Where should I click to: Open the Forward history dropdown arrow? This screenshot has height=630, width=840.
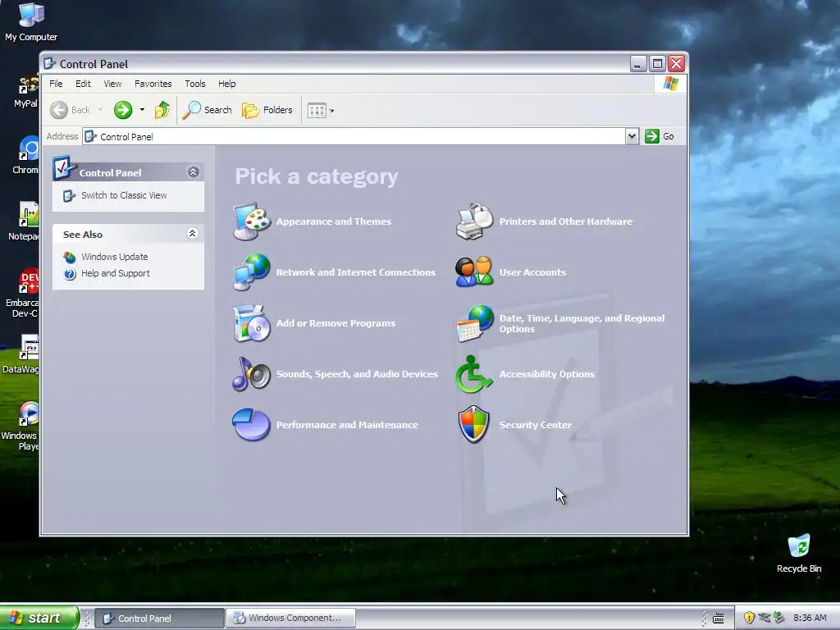pyautogui.click(x=142, y=110)
